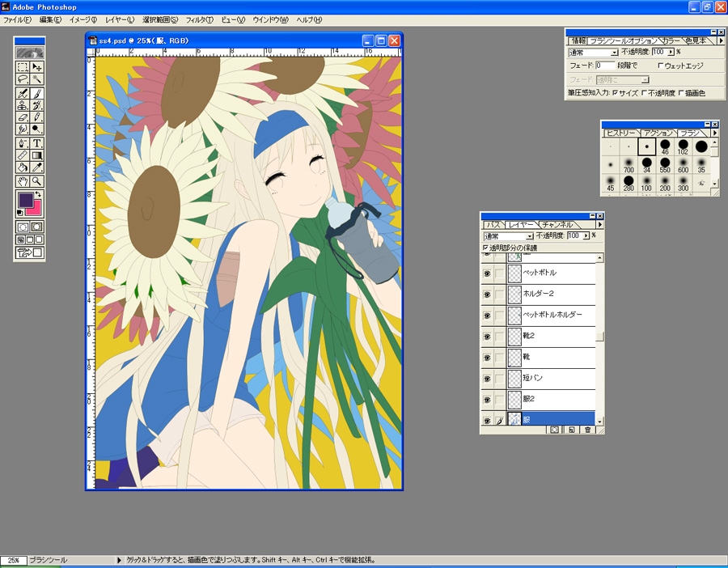The height and width of the screenshot is (568, 728).
Task: Switch to カラー tab
Action: tap(671, 41)
